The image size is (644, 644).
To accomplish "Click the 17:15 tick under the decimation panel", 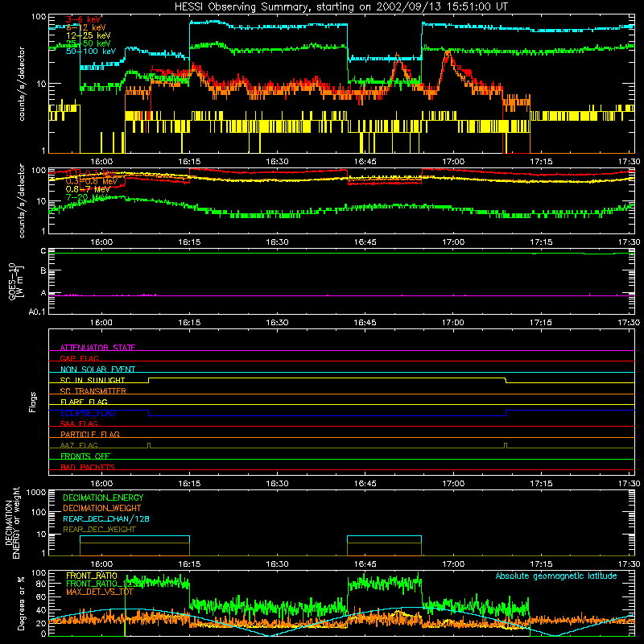I will click(541, 564).
